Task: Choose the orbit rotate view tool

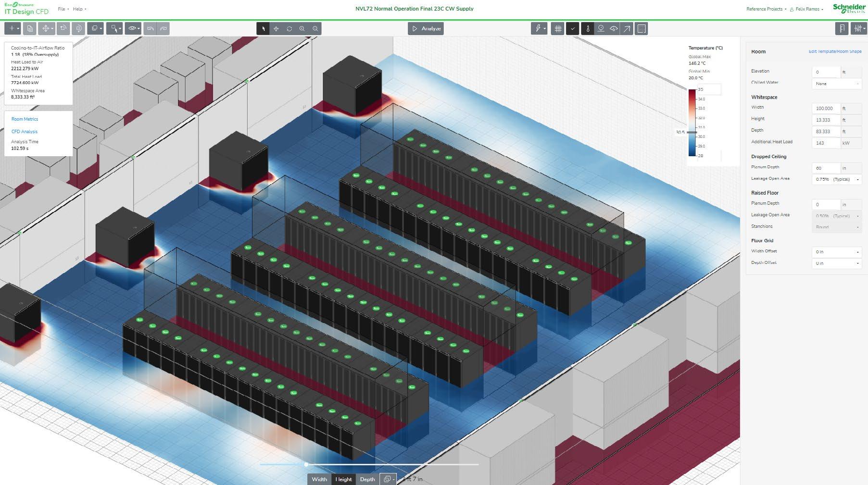Action: pyautogui.click(x=289, y=29)
